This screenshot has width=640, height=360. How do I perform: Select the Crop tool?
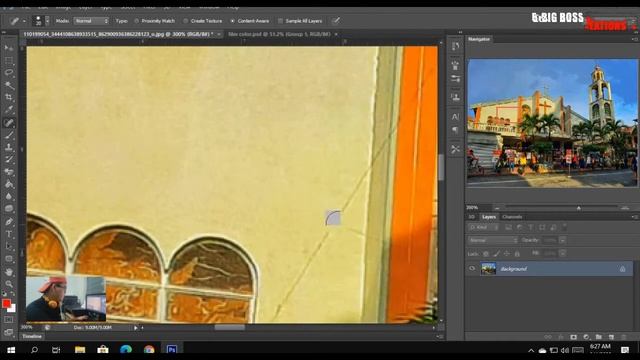[9, 98]
